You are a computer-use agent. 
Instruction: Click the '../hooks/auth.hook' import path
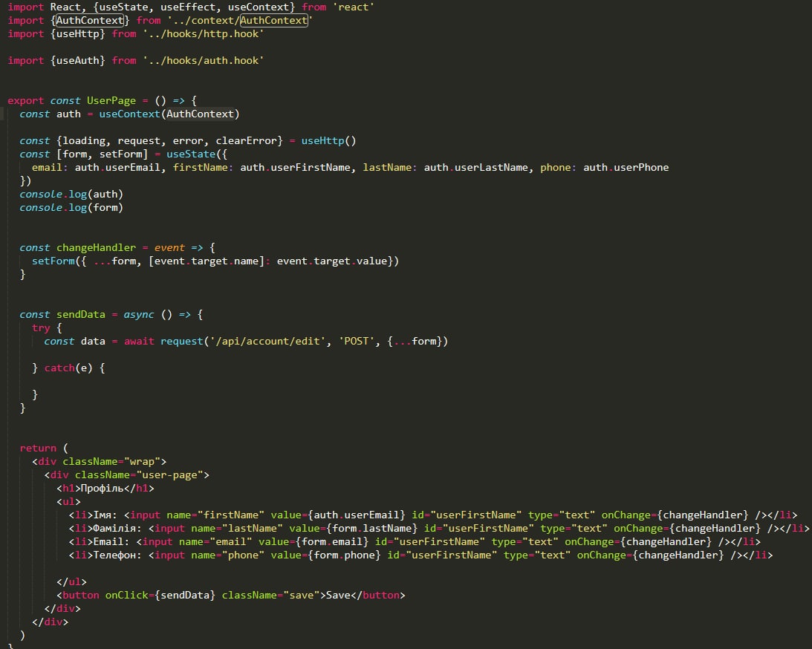point(204,61)
